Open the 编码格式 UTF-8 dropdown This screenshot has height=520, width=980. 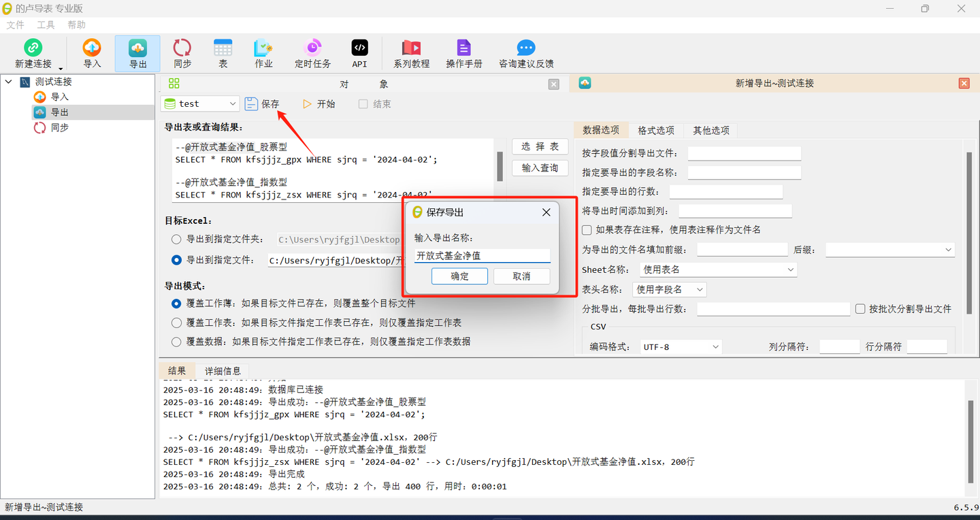point(681,346)
